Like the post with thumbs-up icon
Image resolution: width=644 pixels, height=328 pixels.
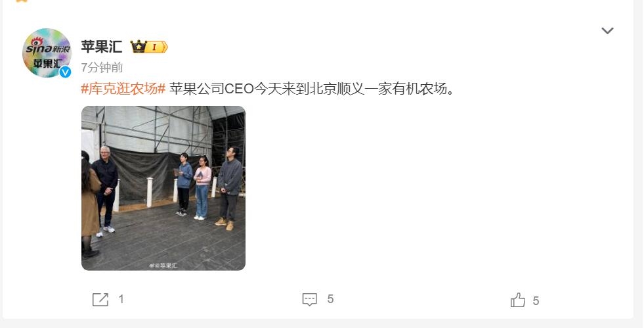click(518, 300)
